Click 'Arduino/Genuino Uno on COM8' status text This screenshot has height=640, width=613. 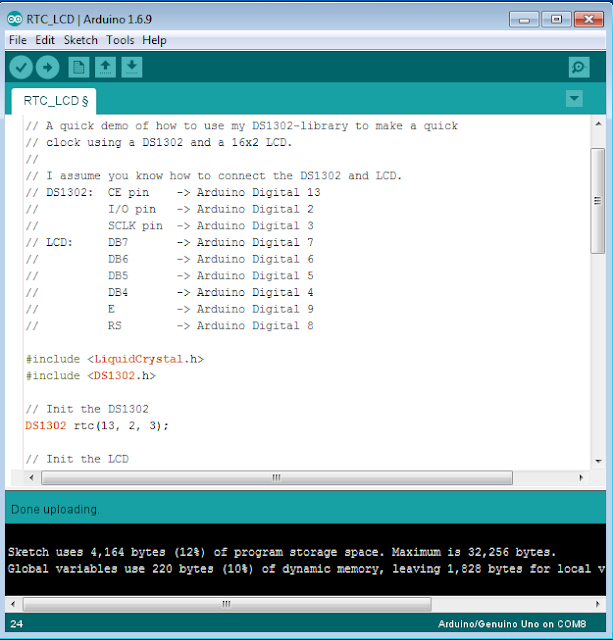point(512,624)
